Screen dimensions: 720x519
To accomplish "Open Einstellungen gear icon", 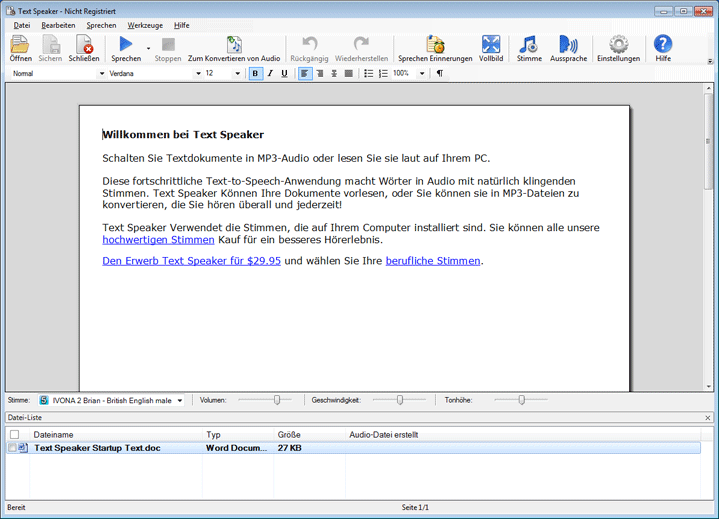I will point(618,45).
